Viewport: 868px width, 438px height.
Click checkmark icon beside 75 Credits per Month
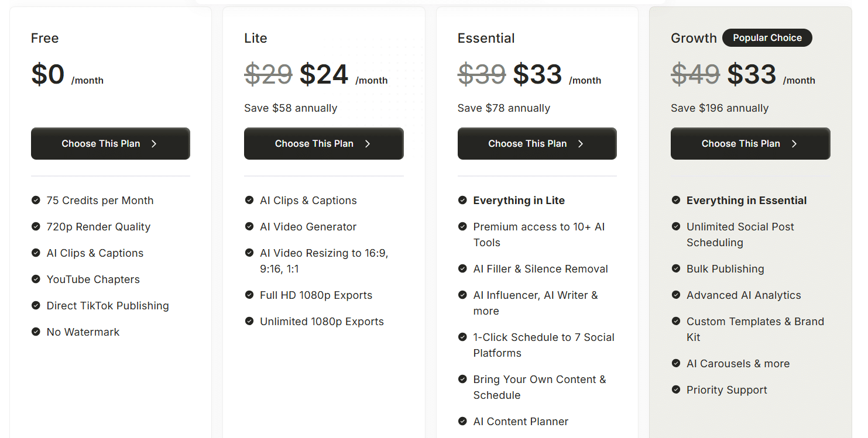tap(36, 200)
